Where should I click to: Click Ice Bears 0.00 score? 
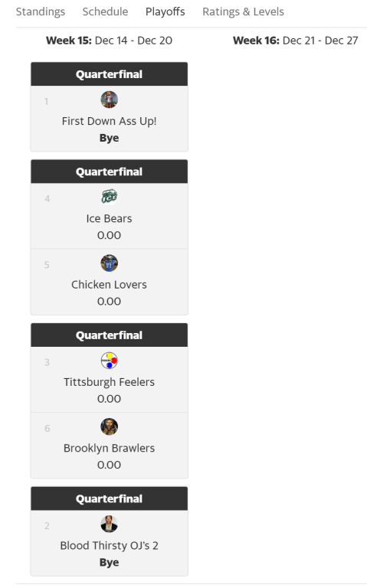tap(110, 236)
